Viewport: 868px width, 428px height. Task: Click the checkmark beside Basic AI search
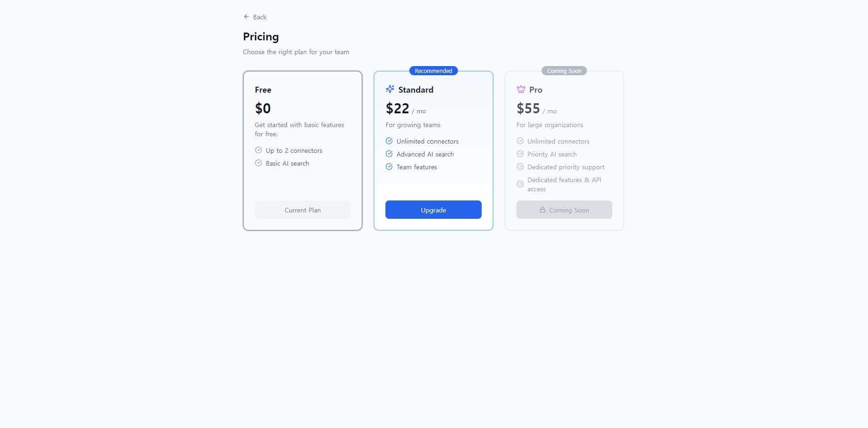(258, 163)
